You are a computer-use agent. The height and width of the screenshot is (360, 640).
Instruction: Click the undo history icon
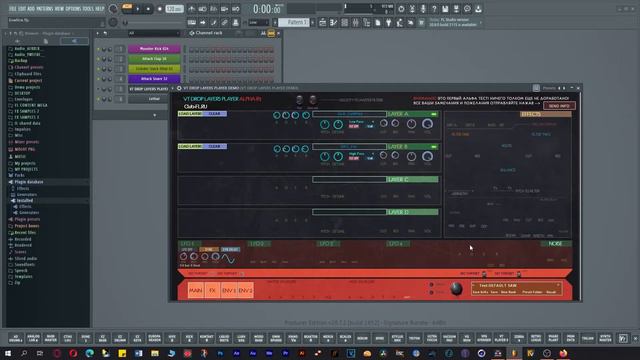click(401, 9)
